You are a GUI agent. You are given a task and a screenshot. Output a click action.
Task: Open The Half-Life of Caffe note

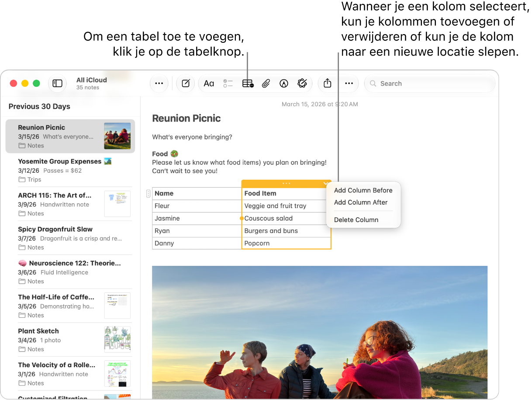coord(70,306)
